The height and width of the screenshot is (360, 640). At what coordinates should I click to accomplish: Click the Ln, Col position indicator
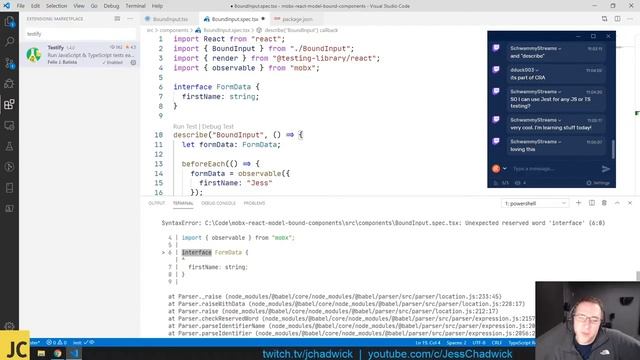coord(428,343)
